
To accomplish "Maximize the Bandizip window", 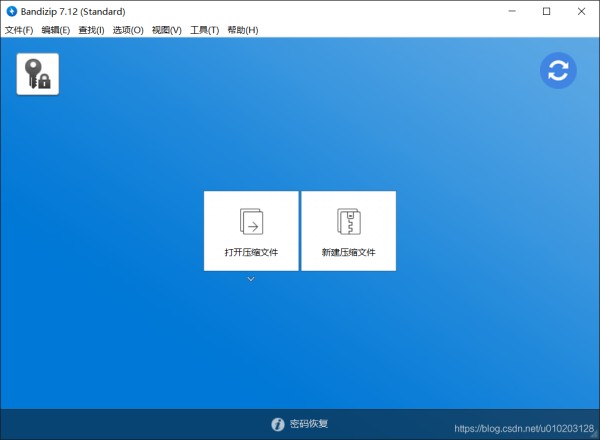I will tap(546, 11).
